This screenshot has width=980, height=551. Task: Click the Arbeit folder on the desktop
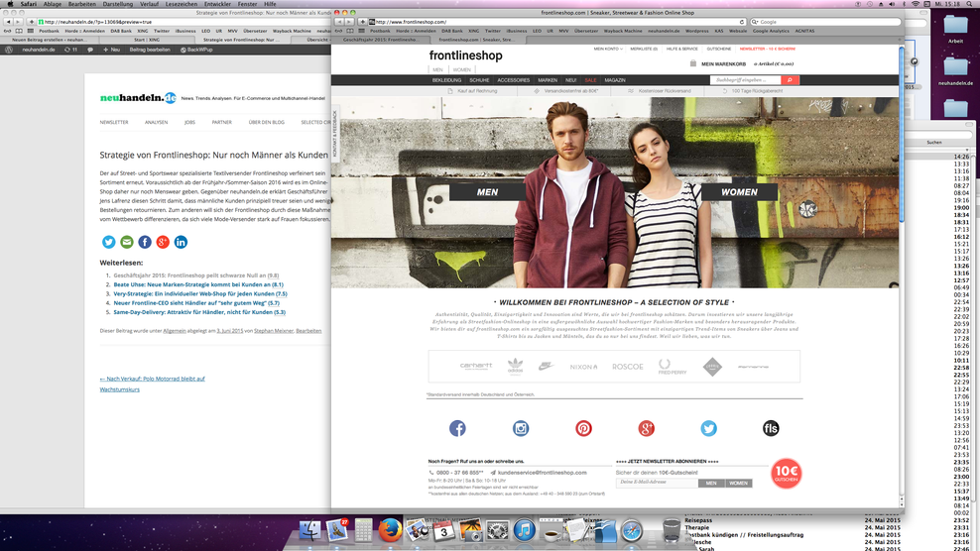tap(955, 28)
